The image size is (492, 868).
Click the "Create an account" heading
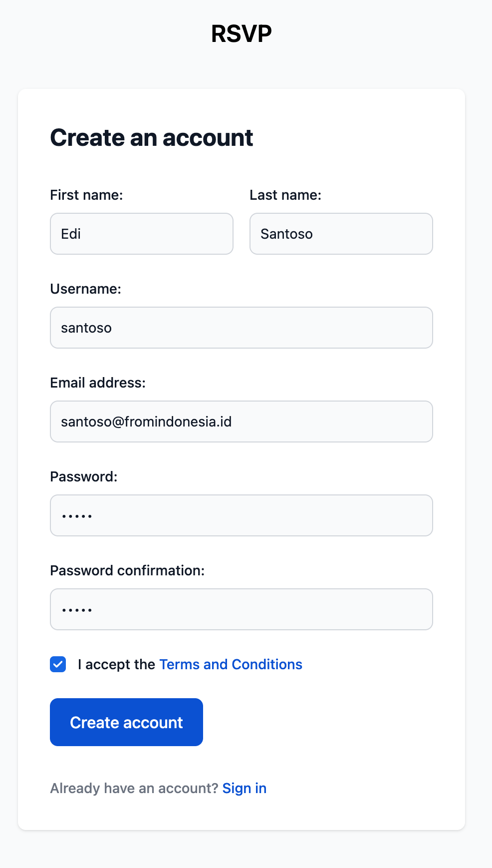152,138
